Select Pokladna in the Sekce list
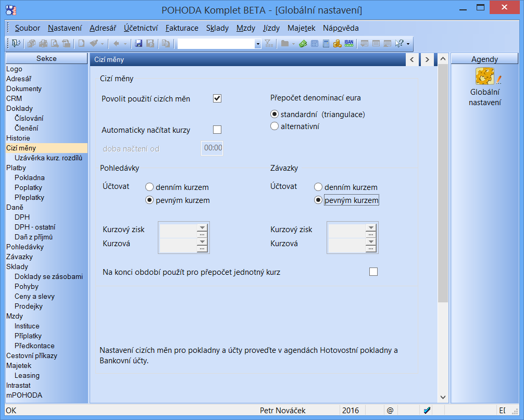Image resolution: width=524 pixels, height=420 pixels. [29, 177]
